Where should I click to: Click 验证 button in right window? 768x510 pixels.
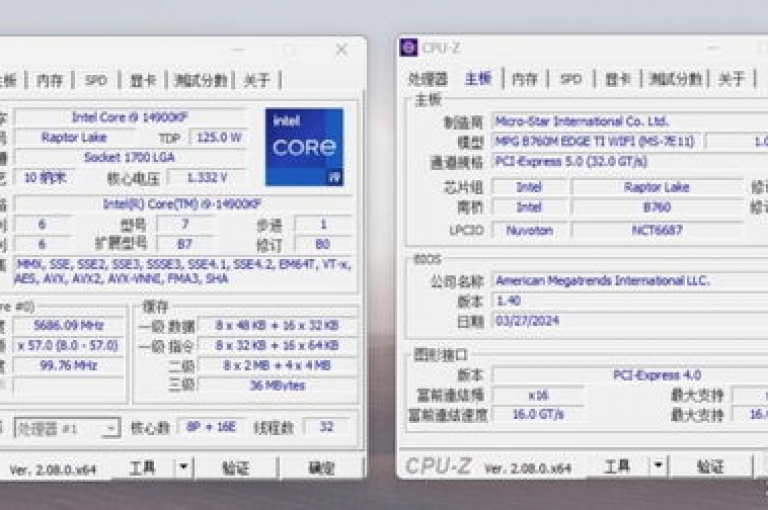[x=710, y=465]
